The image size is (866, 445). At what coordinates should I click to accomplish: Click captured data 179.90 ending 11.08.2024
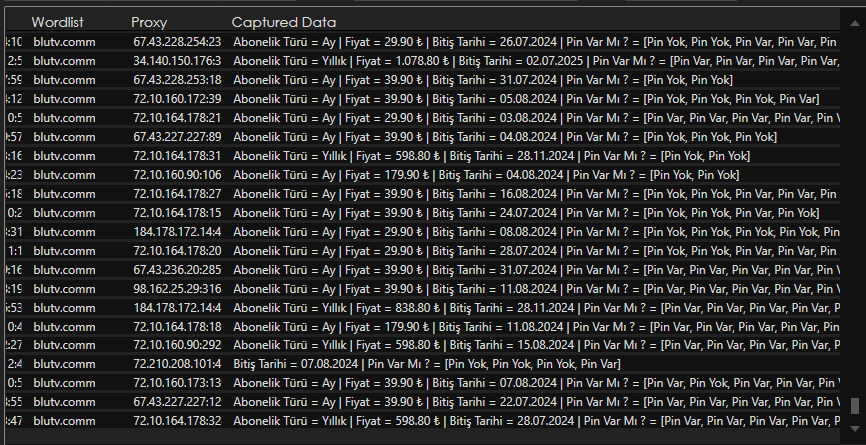(x=536, y=327)
